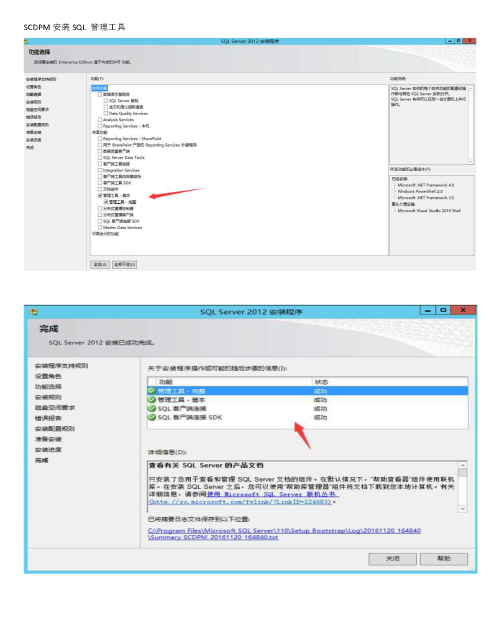The image size is (500, 627).
Task: Click the feature description pane scroll-down arrow
Action: [471, 161]
